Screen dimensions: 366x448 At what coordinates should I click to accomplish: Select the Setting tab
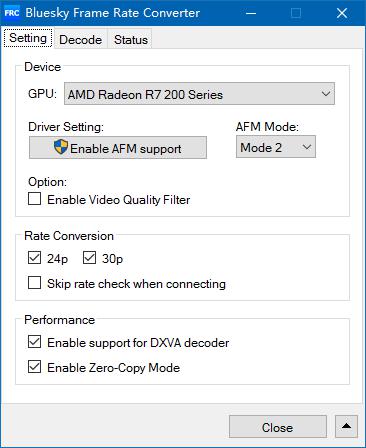coord(28,38)
